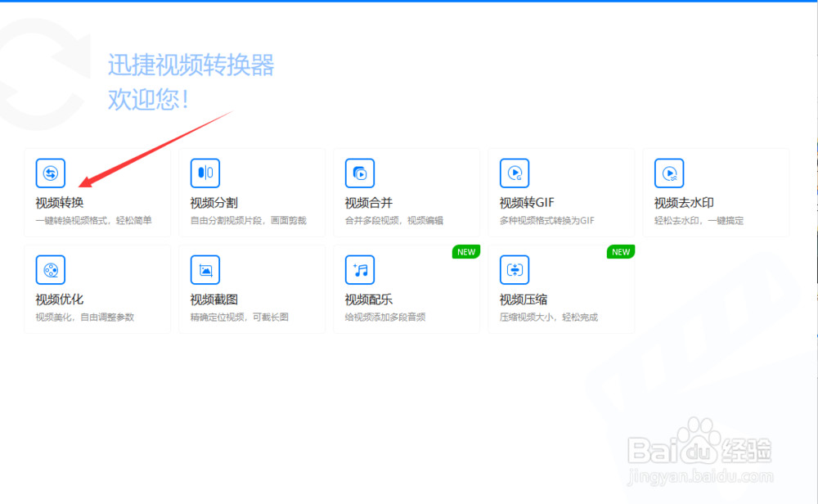This screenshot has width=818, height=504.
Task: Click the NEW badge on 视频压缩
Action: pyautogui.click(x=620, y=252)
